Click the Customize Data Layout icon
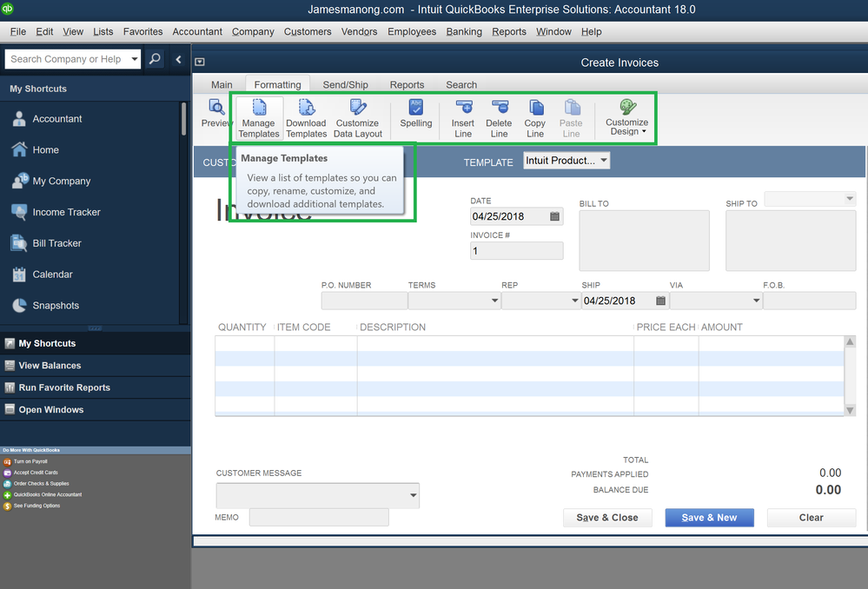 point(357,116)
